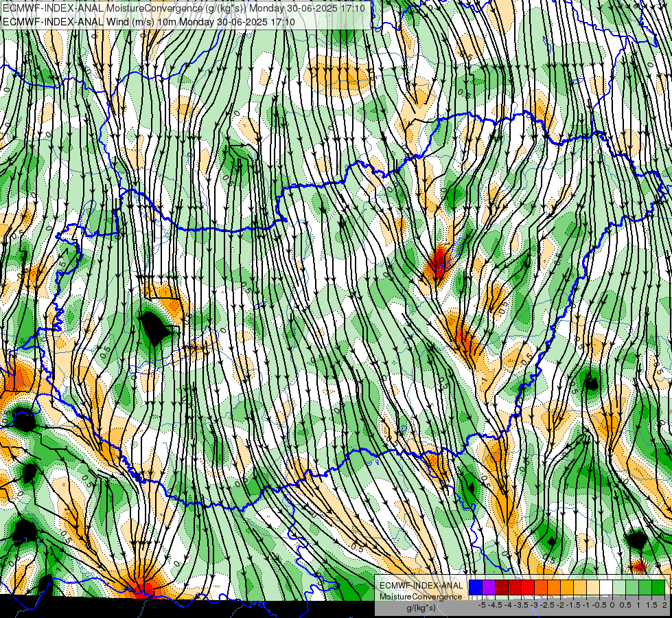Click the legend label 'MoistureConvergence'
Viewport: 672px width, 618px height.
pos(421,597)
